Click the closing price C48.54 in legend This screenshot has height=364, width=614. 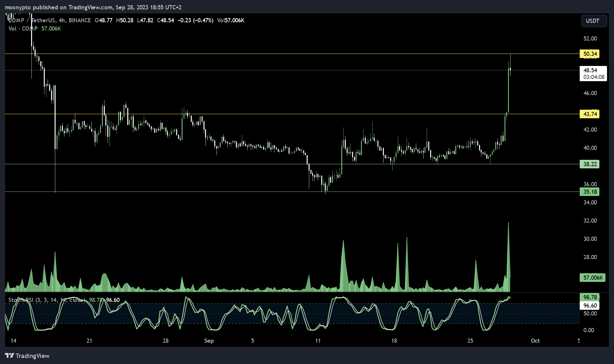(x=165, y=20)
